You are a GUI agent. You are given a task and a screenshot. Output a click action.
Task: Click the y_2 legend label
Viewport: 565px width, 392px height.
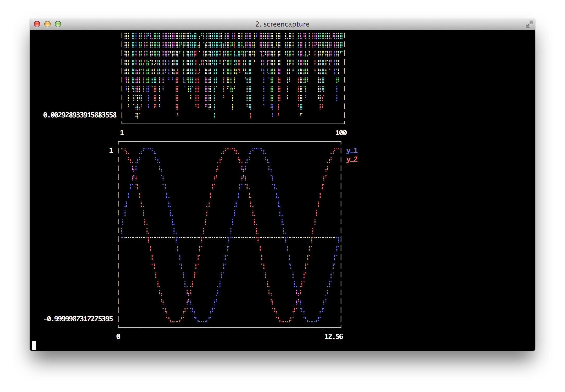coord(352,159)
